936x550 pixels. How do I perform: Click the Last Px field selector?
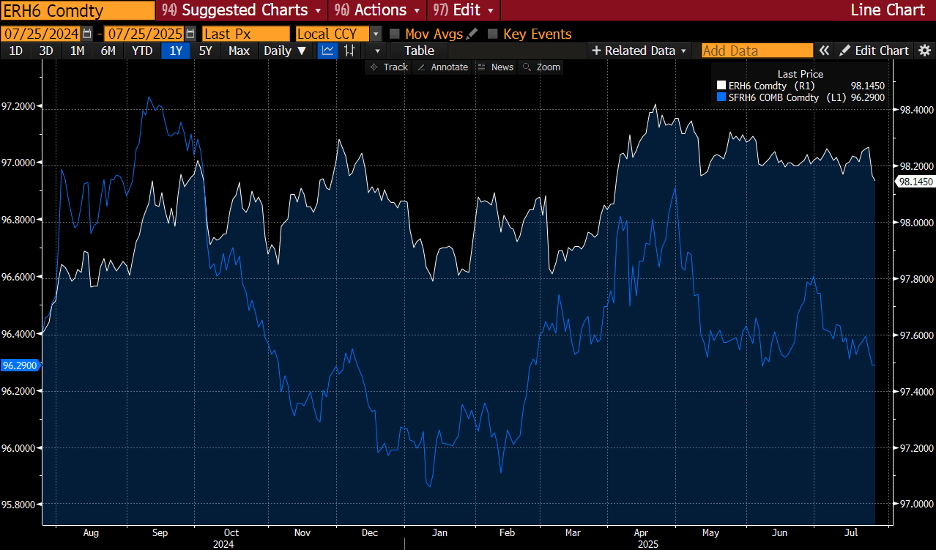(x=245, y=34)
